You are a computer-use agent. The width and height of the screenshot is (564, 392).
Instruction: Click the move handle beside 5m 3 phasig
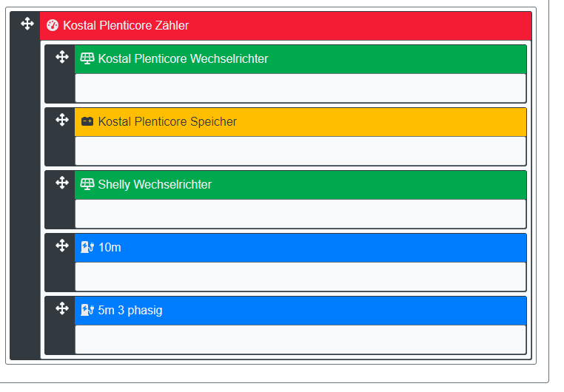pyautogui.click(x=62, y=308)
